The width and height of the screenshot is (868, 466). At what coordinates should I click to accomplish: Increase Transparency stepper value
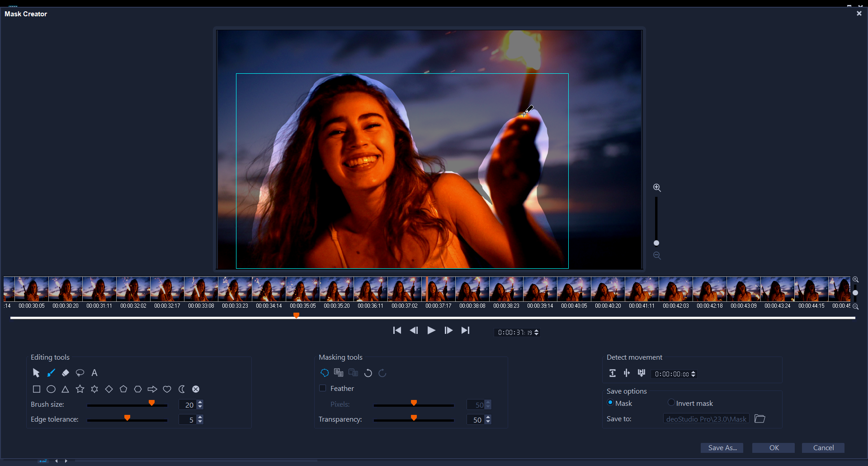point(488,417)
